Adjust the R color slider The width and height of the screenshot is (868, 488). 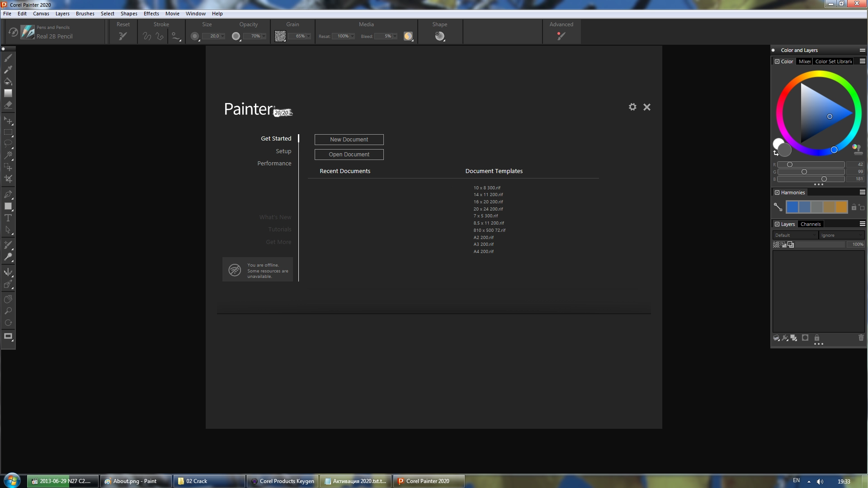point(789,164)
